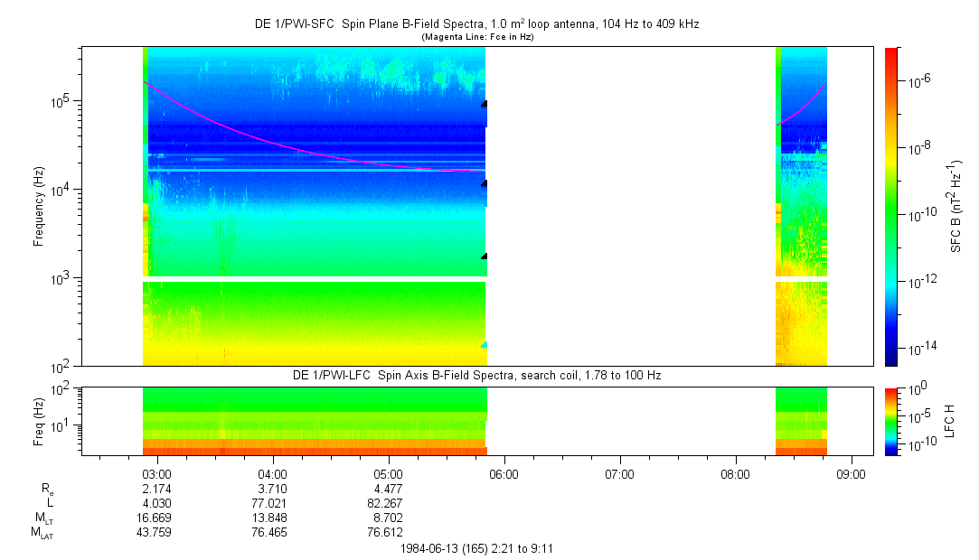
Task: Click the short magenta Fce line at right
Action: [800, 106]
